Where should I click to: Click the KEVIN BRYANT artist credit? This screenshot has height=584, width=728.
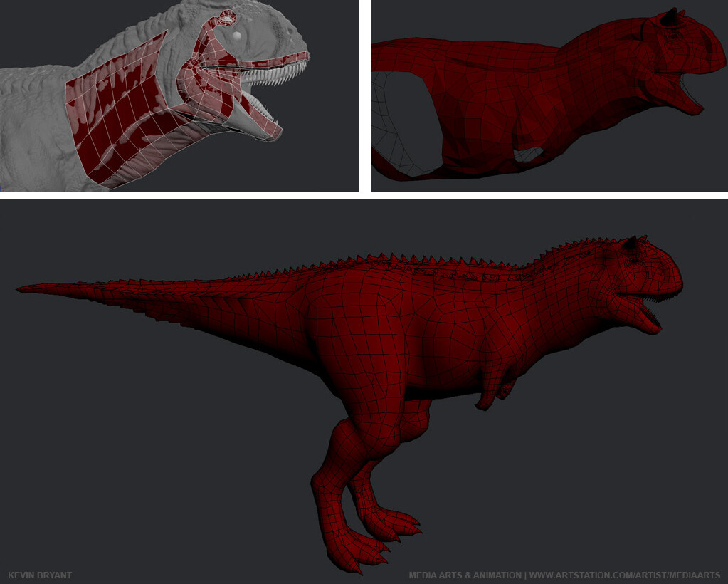point(38,575)
